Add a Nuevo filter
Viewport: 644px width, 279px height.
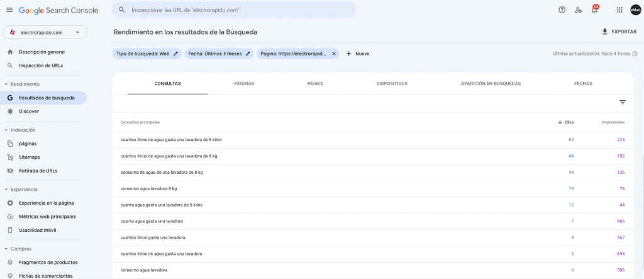[x=358, y=54]
